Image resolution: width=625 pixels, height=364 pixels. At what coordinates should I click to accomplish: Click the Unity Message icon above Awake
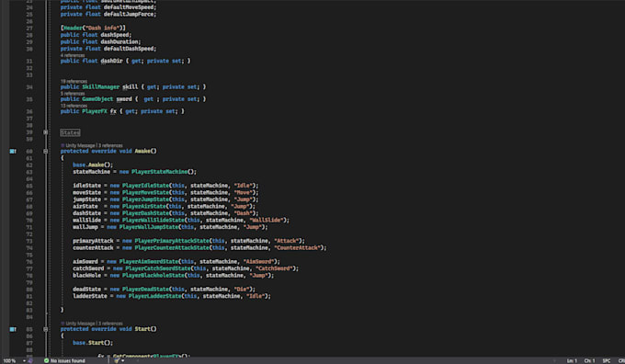(x=62, y=145)
